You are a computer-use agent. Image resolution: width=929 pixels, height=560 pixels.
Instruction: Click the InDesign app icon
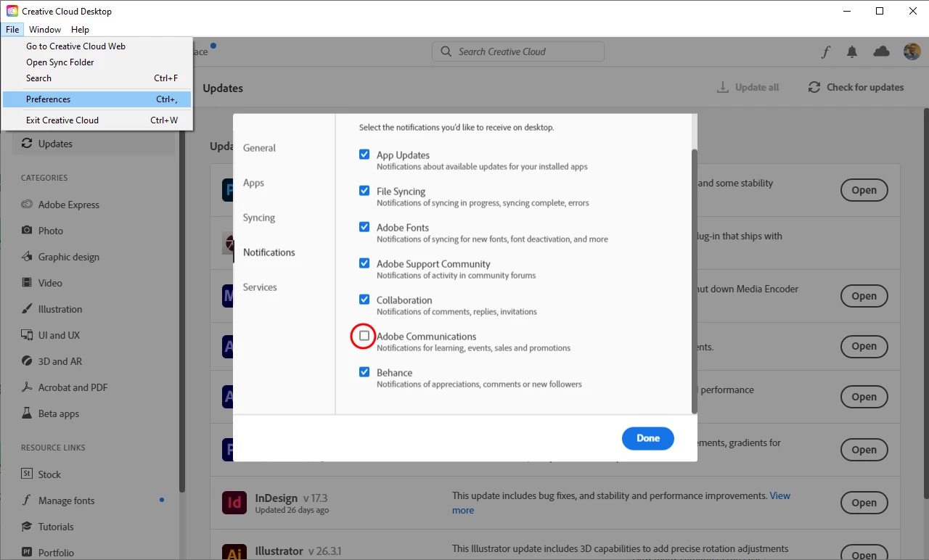(x=234, y=503)
